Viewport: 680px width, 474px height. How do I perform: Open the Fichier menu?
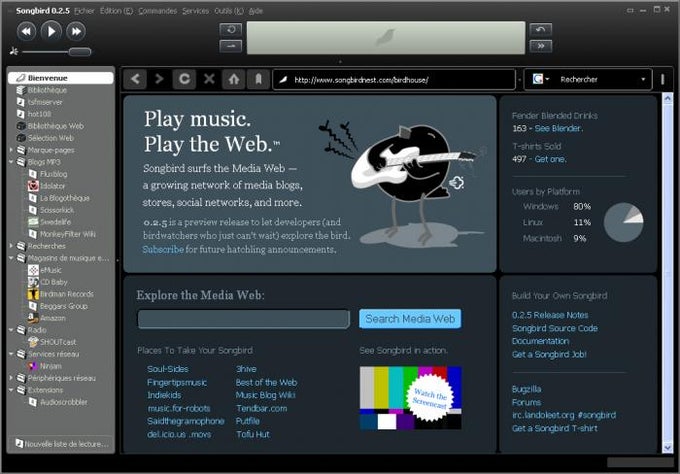click(84, 11)
